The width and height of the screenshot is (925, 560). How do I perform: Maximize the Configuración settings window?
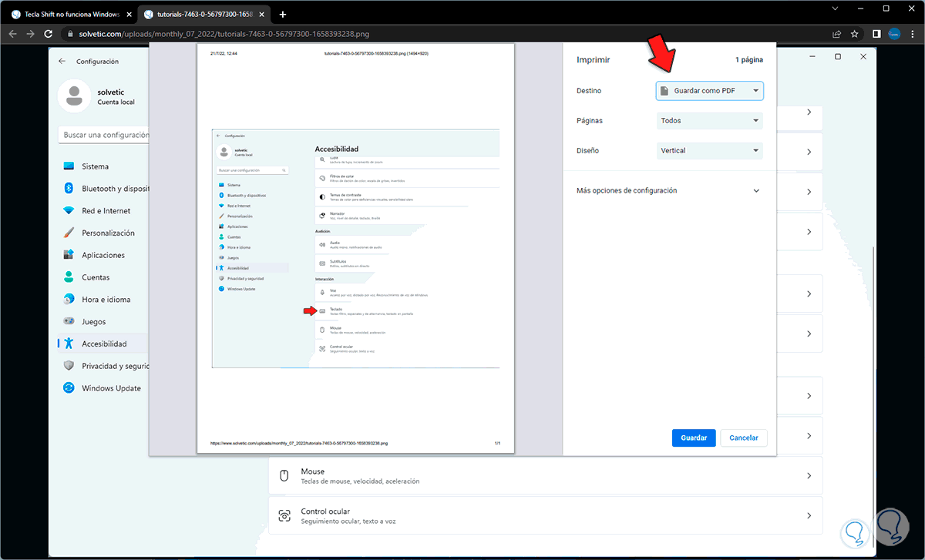[x=838, y=56]
